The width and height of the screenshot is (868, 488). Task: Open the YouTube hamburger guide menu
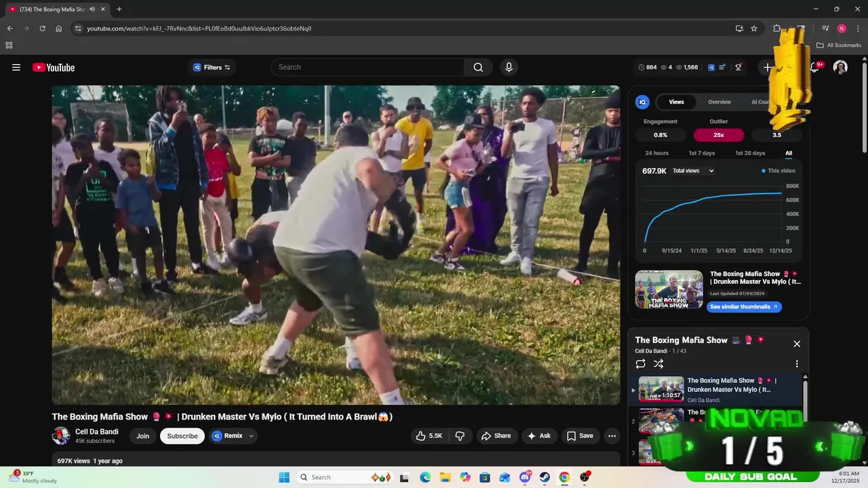pyautogui.click(x=16, y=67)
